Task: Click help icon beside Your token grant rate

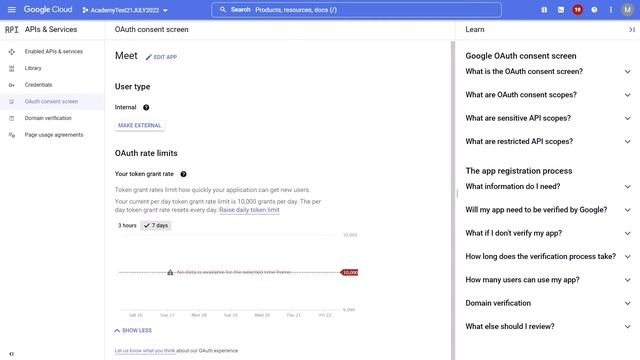Action: (x=183, y=174)
